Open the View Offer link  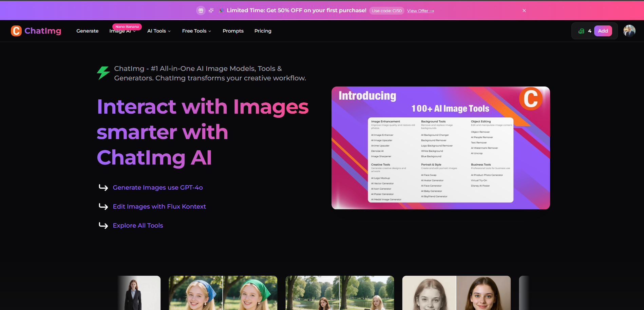420,11
